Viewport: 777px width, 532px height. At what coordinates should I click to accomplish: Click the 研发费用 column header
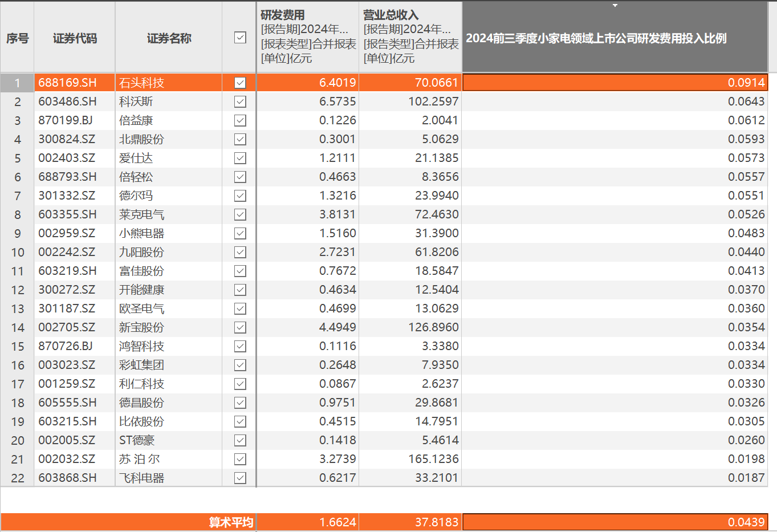[308, 37]
